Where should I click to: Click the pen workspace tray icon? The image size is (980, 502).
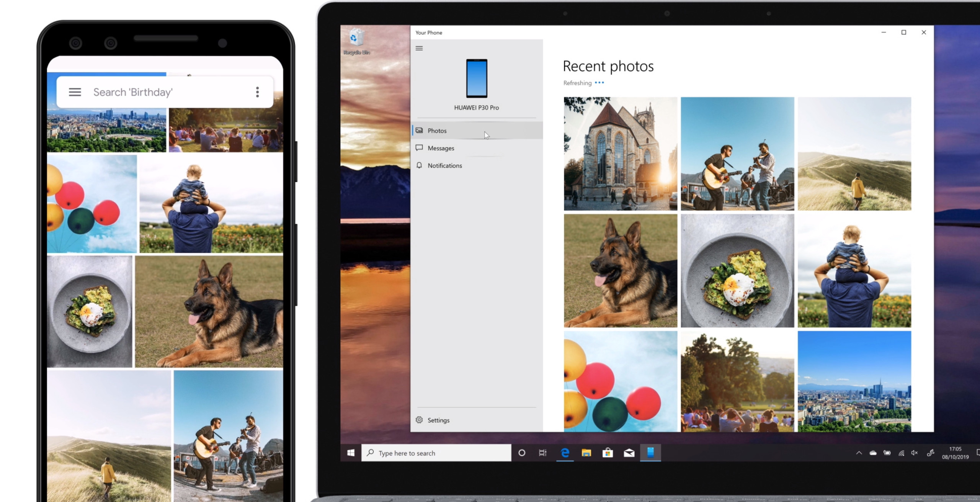click(x=931, y=453)
